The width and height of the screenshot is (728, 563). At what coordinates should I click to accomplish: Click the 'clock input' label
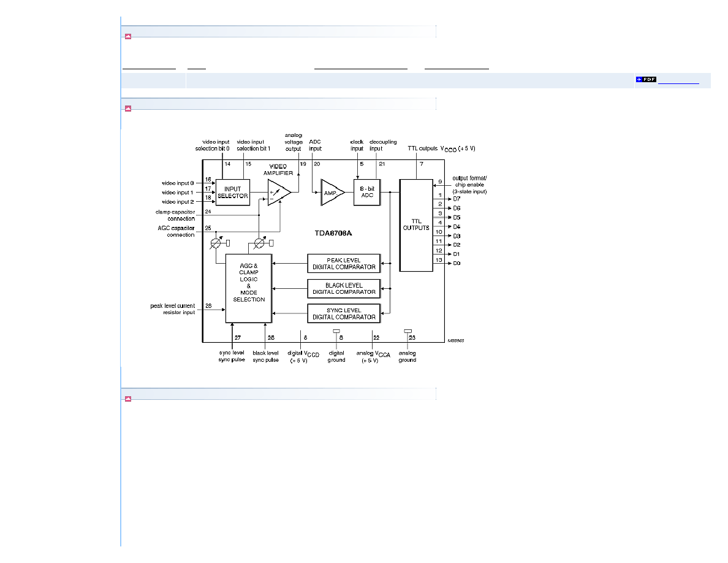[357, 145]
